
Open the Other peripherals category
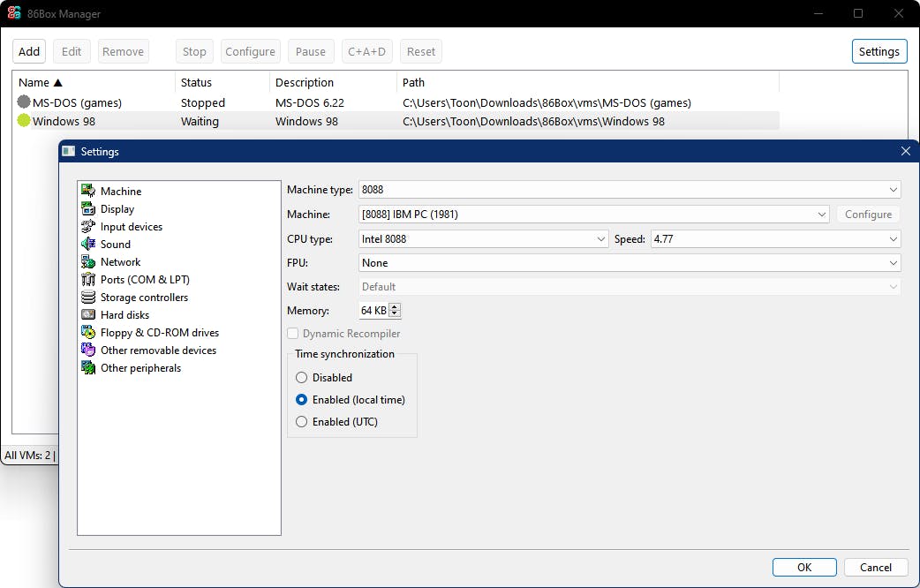tap(140, 367)
